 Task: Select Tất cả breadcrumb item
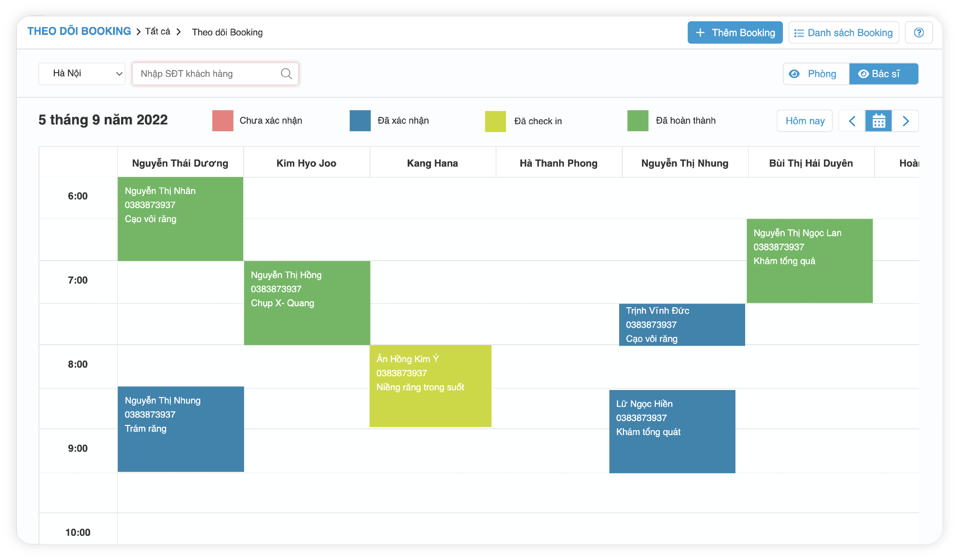coord(157,32)
